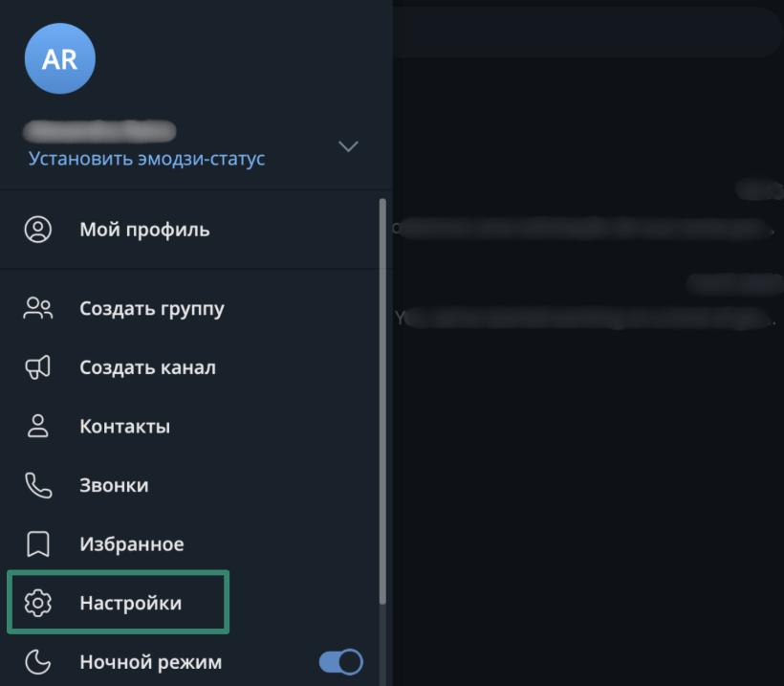Viewport: 784px width, 686px height.
Task: Expand the account list chevron
Action: 348,146
